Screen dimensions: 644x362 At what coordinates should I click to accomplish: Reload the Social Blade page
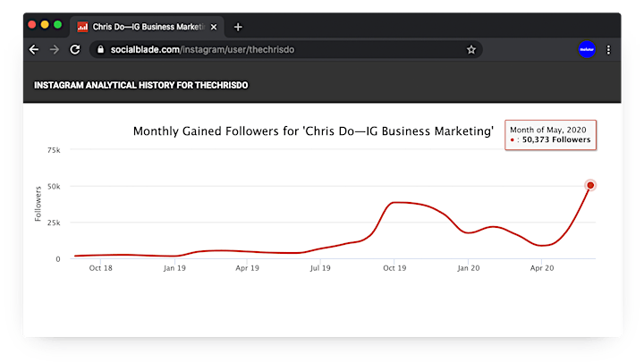point(75,50)
